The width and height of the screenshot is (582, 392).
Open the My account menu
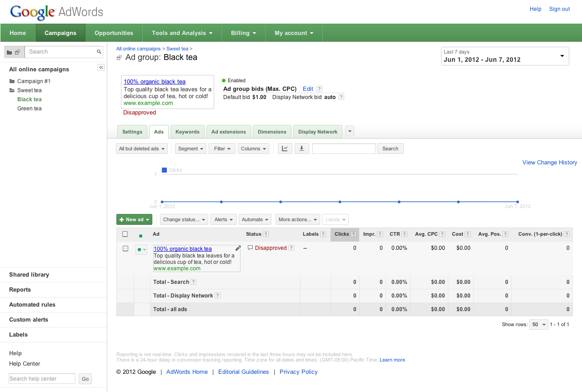click(294, 33)
